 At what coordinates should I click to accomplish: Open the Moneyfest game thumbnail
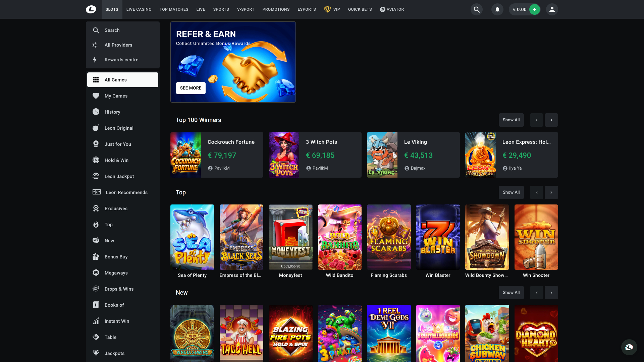click(x=290, y=237)
